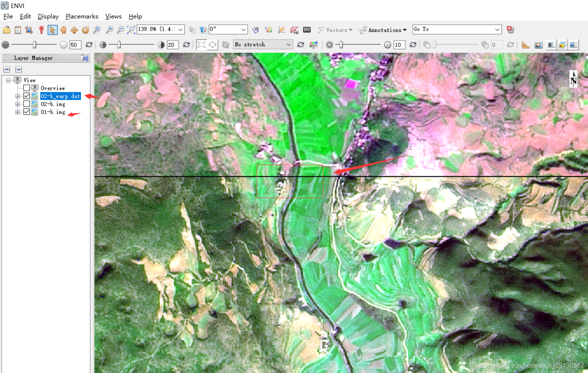This screenshot has height=373, width=588.
Task: Reset brightness with refresh icon beside 50
Action: tap(89, 45)
